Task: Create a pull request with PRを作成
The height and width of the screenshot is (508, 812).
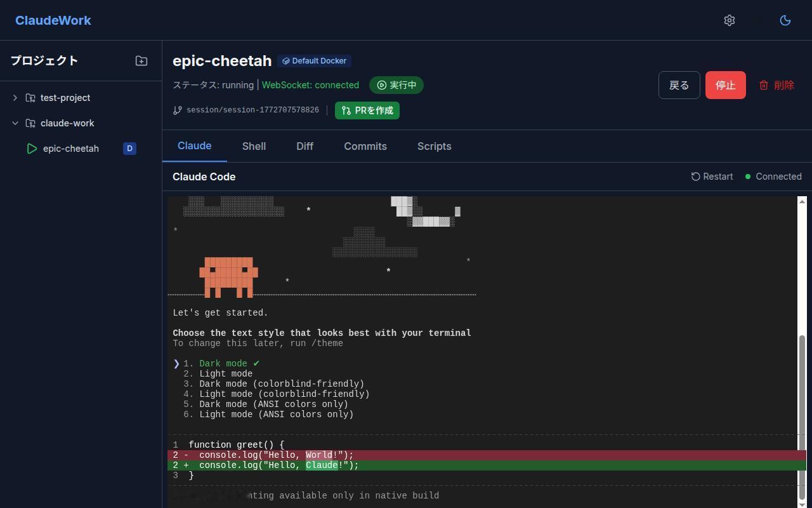Action: [367, 110]
